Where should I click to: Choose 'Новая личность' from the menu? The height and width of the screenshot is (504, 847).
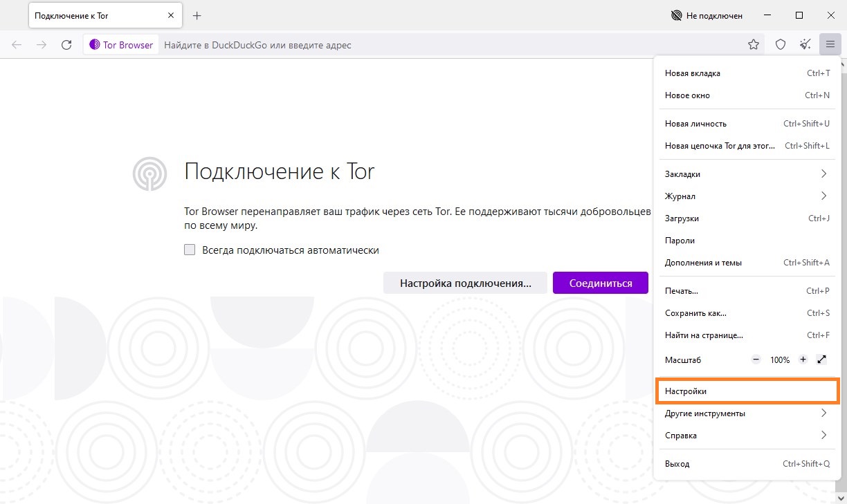746,124
